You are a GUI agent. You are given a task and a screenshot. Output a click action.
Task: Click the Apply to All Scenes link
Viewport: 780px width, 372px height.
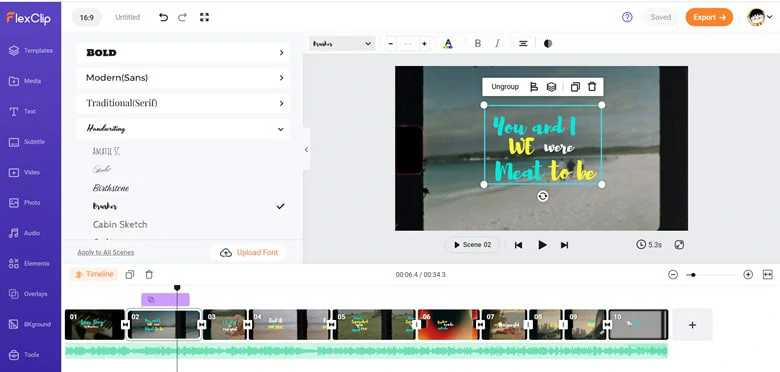[x=105, y=253]
